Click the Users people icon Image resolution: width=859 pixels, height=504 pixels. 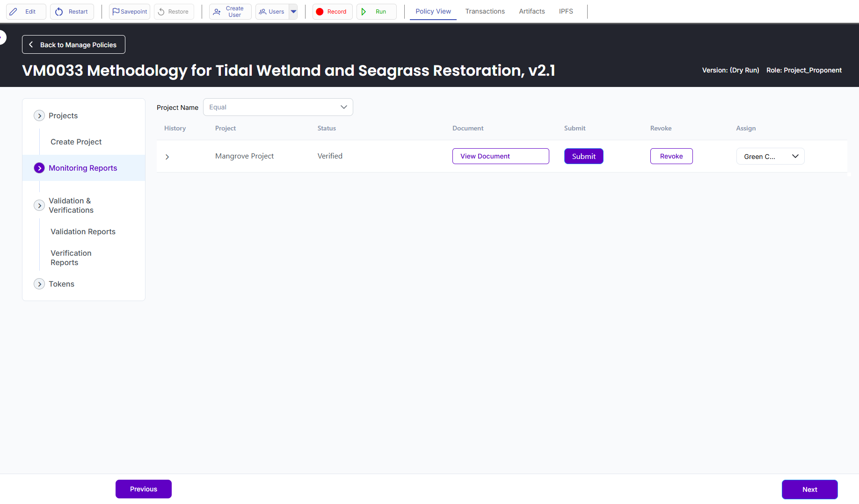pos(262,12)
